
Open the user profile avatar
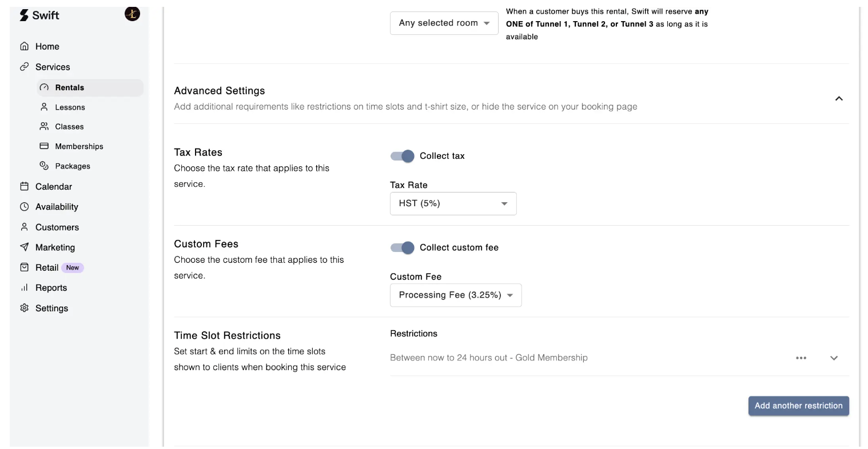pyautogui.click(x=132, y=14)
